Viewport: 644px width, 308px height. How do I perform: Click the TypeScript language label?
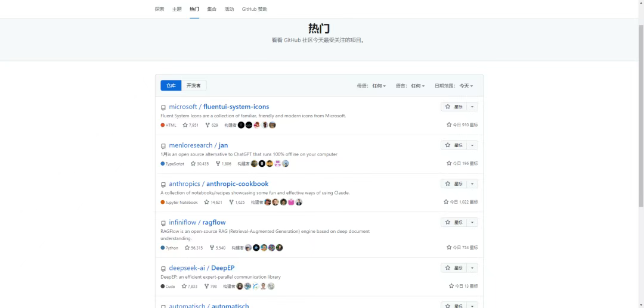click(x=172, y=164)
